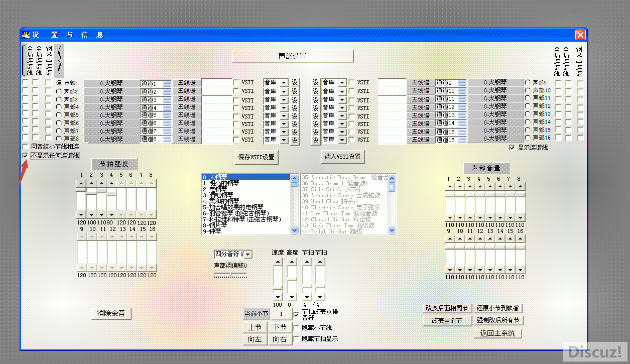Click the down arrow of voice volume slider 8
This screenshot has height=364, width=630.
(x=520, y=218)
